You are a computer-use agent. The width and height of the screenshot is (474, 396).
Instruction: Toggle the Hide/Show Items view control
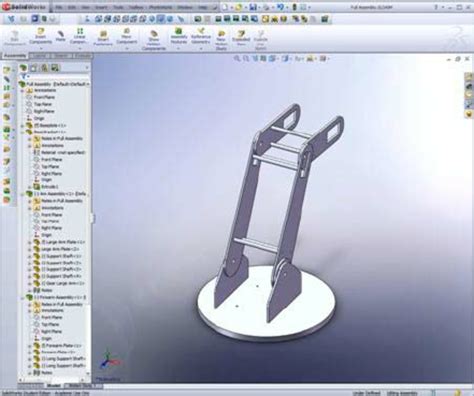[x=298, y=59]
